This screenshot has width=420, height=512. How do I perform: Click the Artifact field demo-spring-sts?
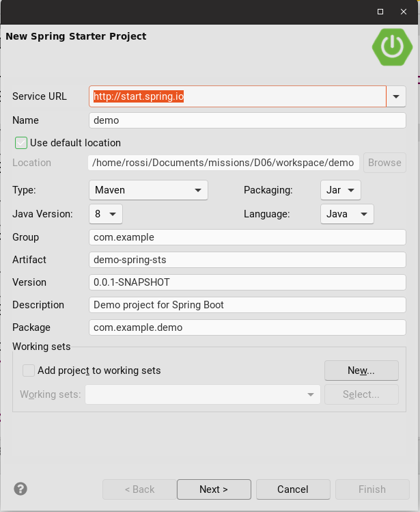[x=247, y=260]
